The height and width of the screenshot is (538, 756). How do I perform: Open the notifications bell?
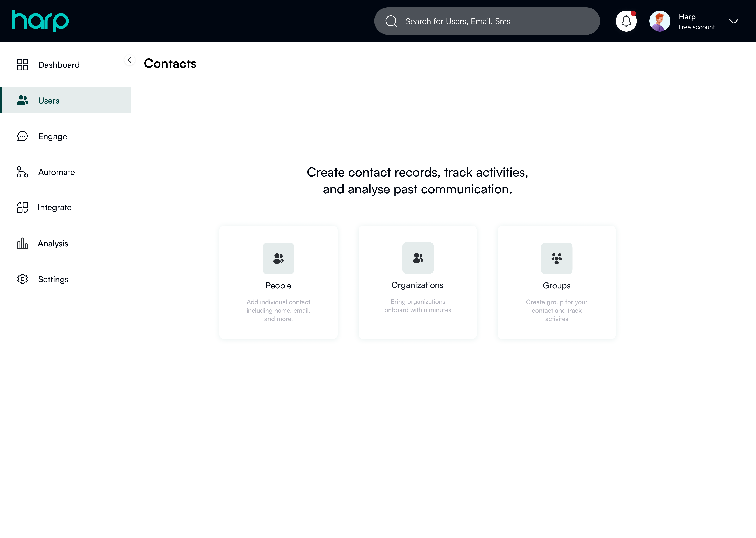tap(626, 21)
